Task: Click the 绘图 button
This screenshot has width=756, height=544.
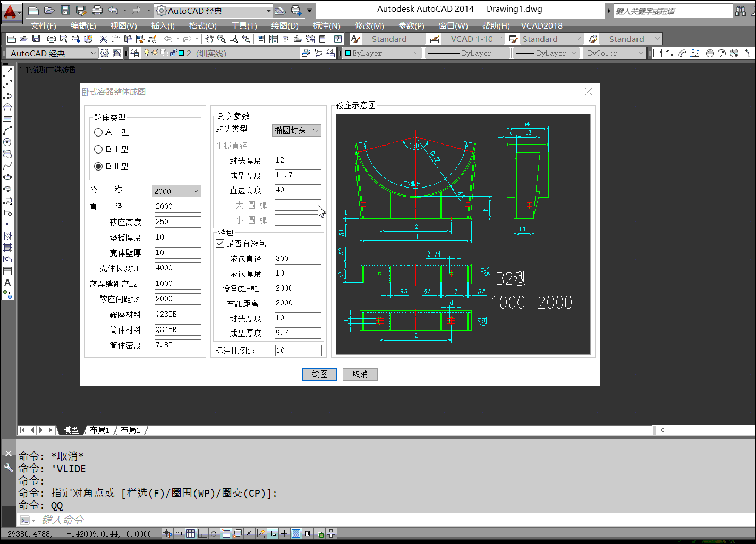Action: [319, 374]
